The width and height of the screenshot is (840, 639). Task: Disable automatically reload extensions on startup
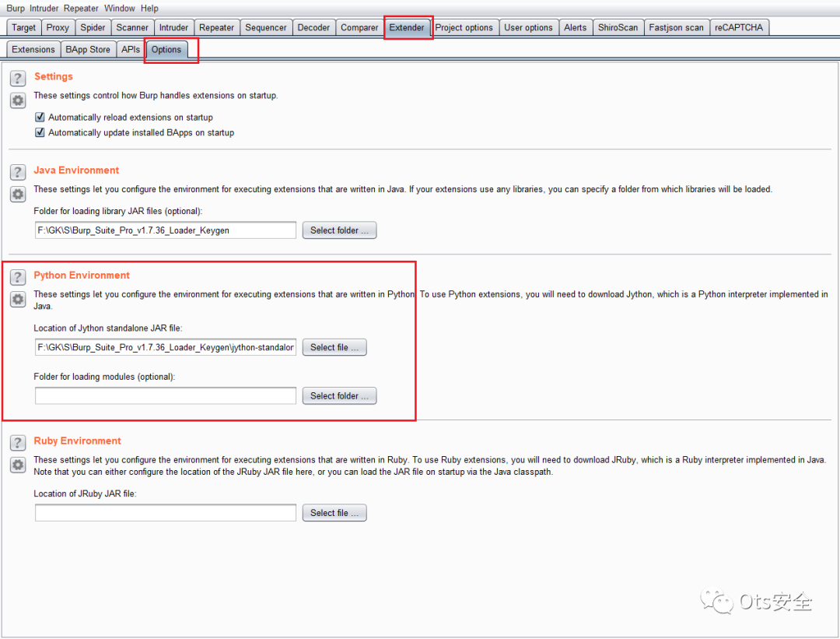pos(40,118)
